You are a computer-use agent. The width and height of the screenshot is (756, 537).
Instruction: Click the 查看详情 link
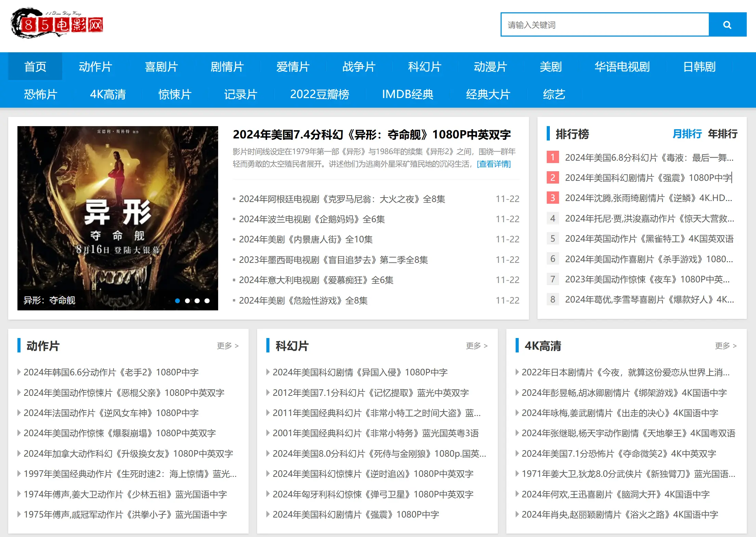click(x=493, y=164)
